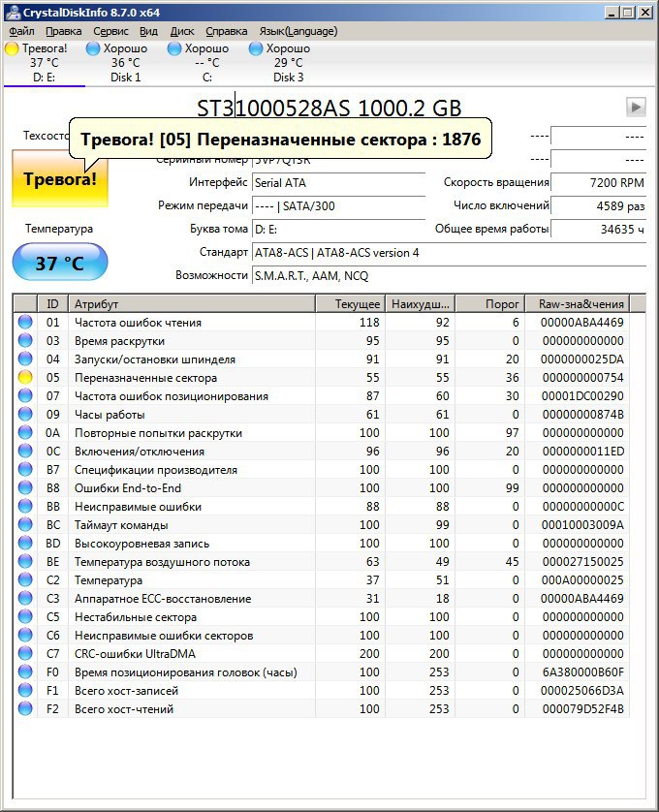Open the Вид menu
The image size is (659, 812).
(148, 31)
